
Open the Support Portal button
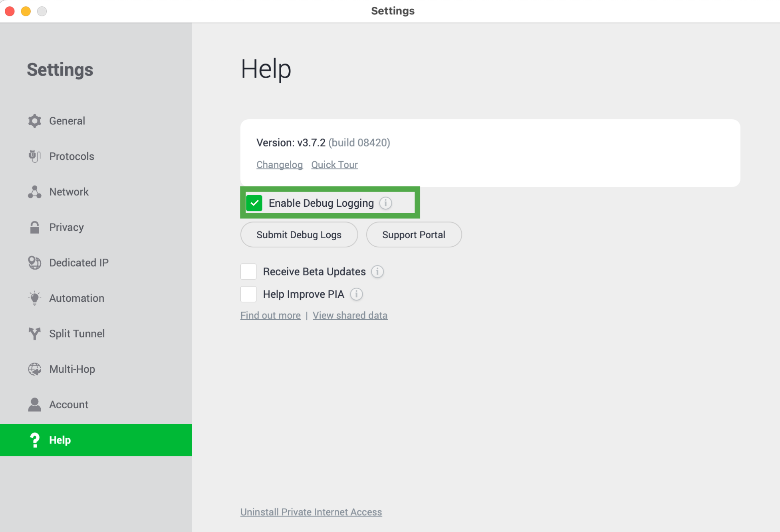pyautogui.click(x=414, y=235)
